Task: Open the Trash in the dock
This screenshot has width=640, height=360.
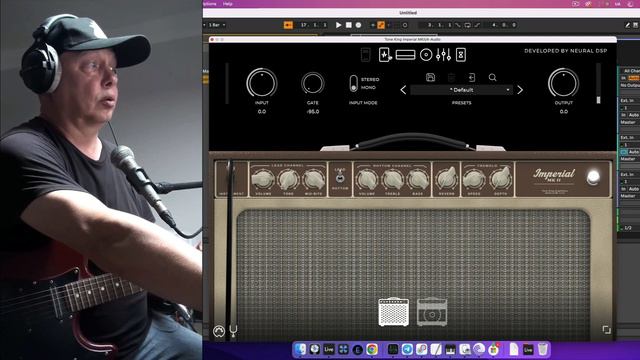Action: (x=542, y=349)
